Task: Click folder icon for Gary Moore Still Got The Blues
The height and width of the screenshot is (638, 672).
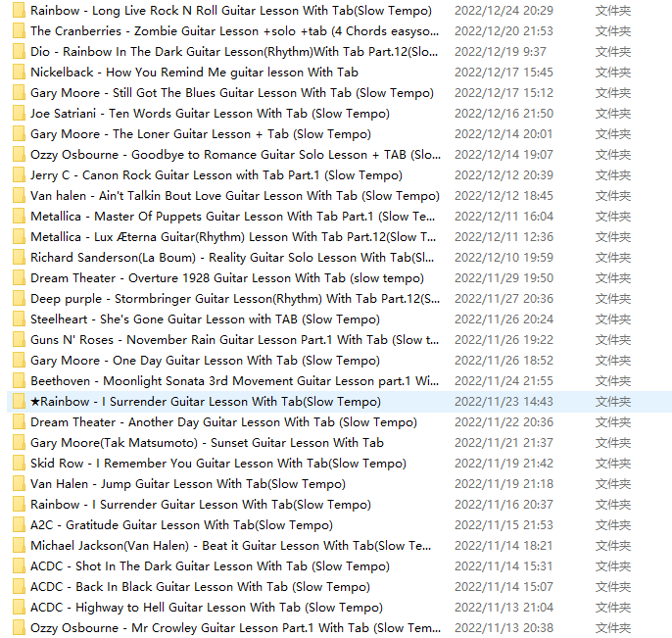Action: [19, 92]
